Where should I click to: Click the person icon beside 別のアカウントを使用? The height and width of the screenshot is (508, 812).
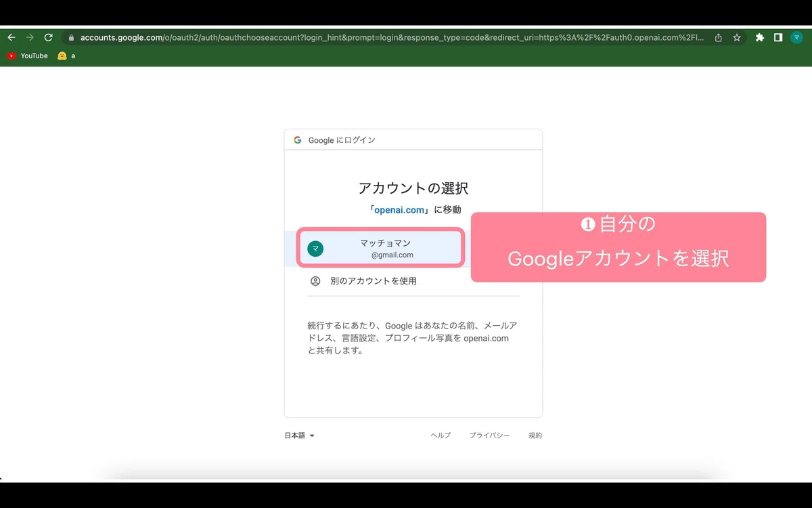[315, 280]
